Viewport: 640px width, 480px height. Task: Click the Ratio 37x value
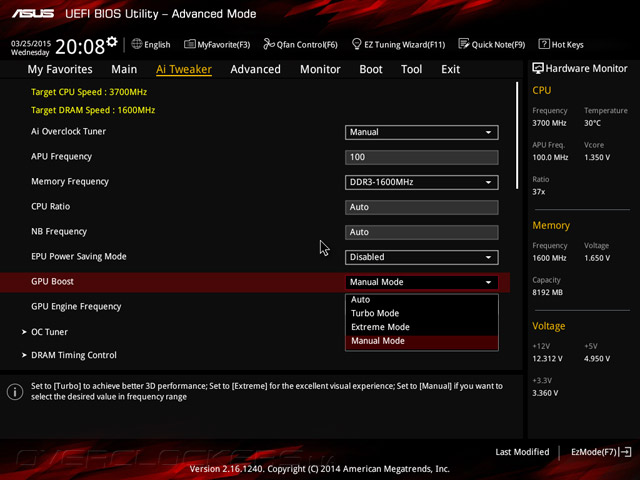coord(538,192)
